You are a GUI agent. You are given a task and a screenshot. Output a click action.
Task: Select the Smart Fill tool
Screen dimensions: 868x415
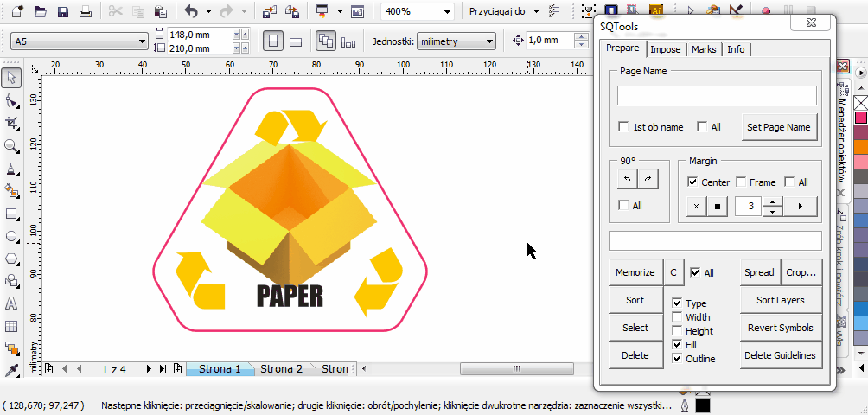11,191
